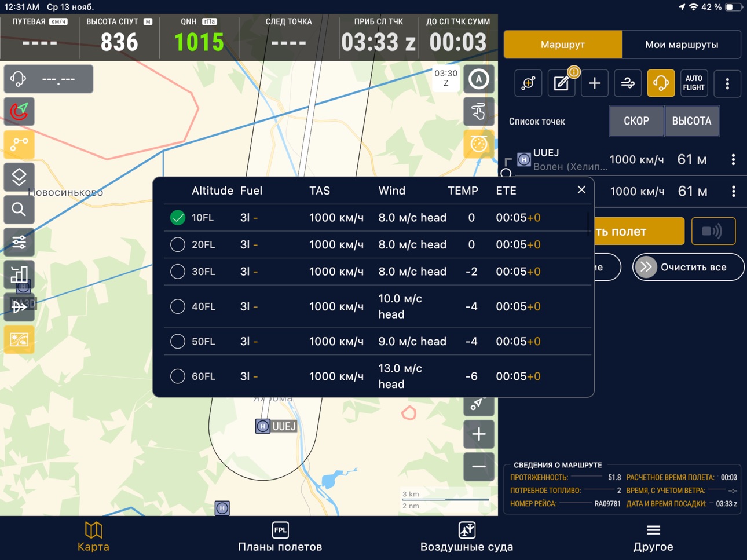Select the 30FL altitude radio button
The image size is (747, 560).
178,272
